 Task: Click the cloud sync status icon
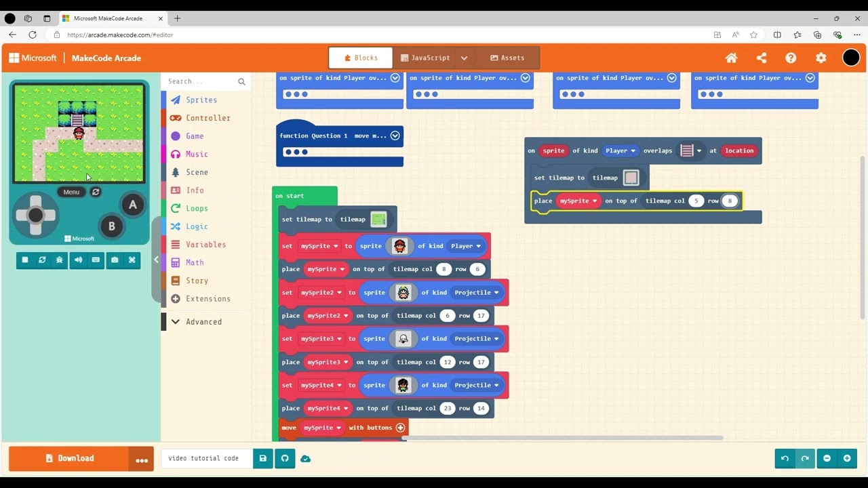306,459
